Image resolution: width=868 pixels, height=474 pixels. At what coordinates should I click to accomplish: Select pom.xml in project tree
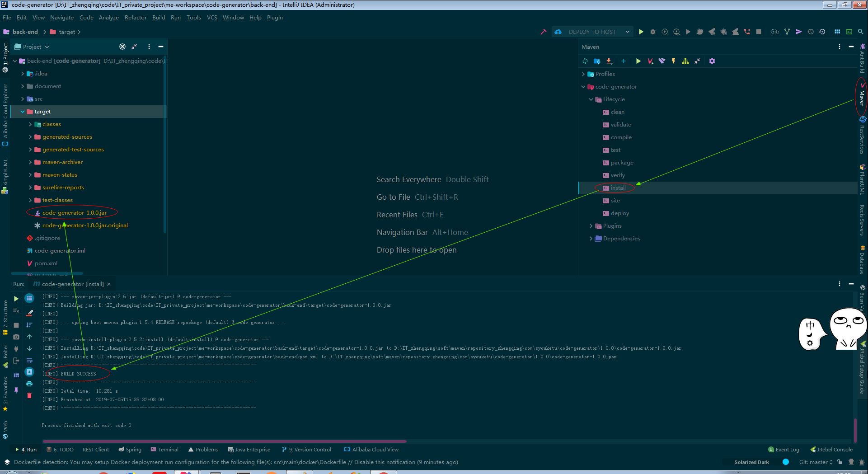point(46,263)
